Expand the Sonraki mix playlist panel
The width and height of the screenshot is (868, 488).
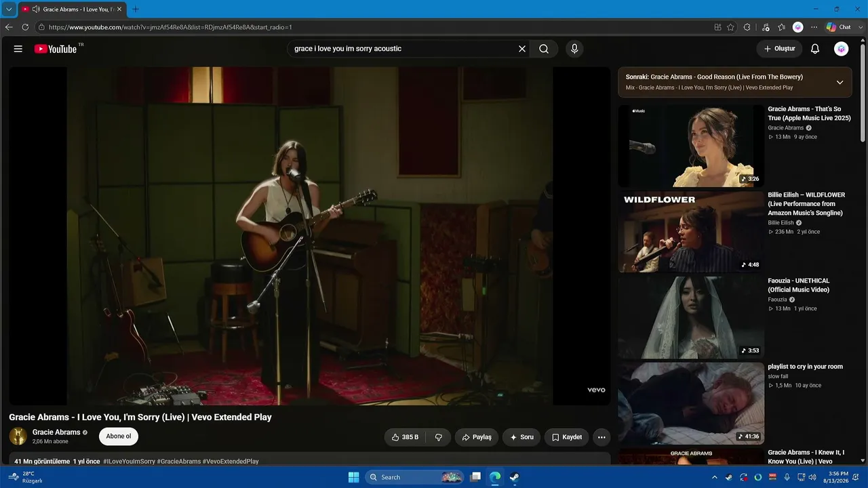(x=840, y=82)
